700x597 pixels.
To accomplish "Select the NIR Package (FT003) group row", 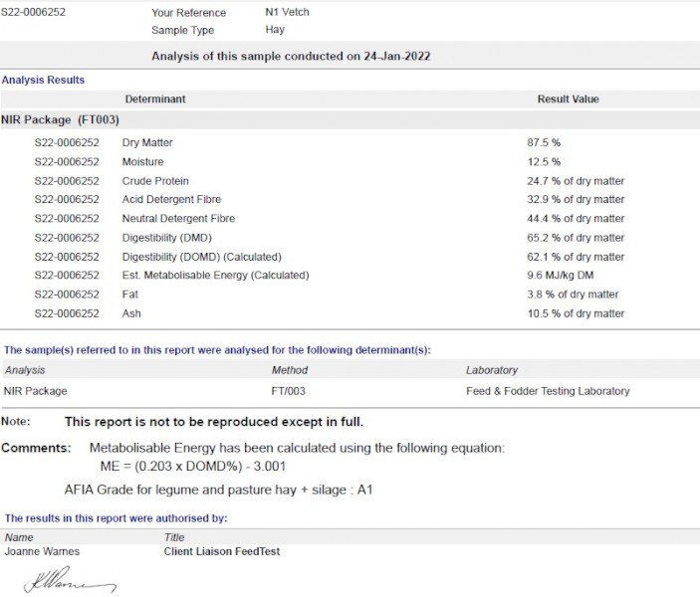I will (61, 119).
